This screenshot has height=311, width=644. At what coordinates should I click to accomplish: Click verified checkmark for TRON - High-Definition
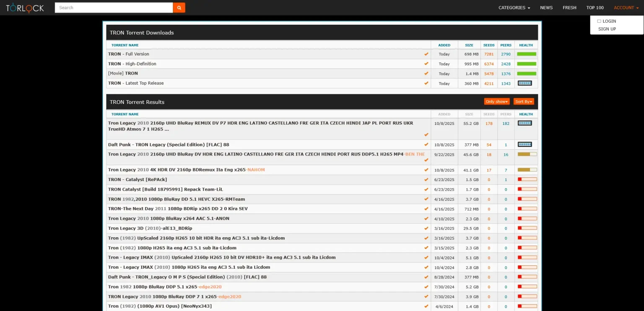(426, 64)
